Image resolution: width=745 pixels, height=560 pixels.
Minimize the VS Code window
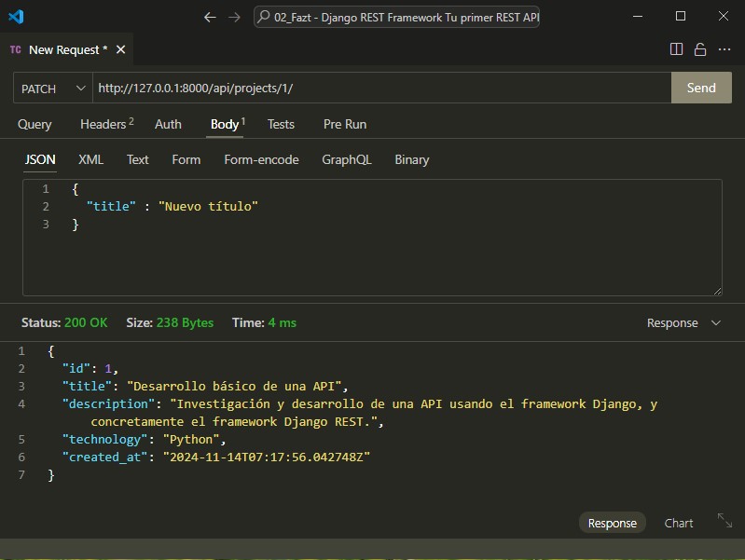tap(638, 17)
